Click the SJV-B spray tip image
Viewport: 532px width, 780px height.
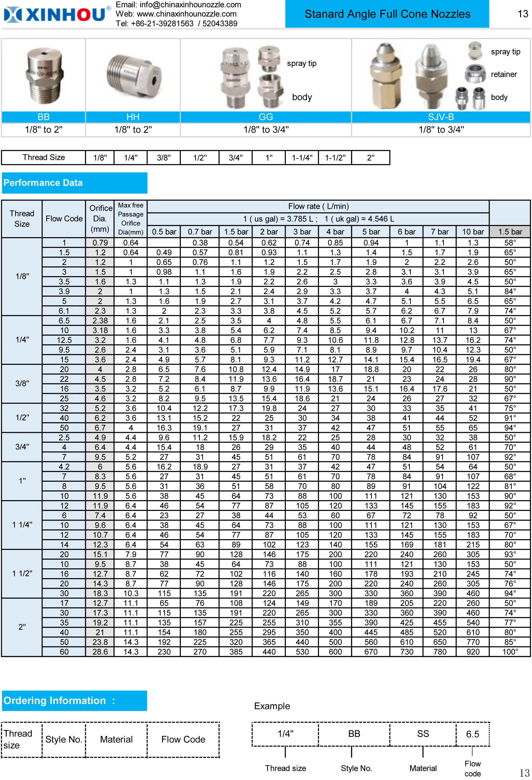coord(475,51)
